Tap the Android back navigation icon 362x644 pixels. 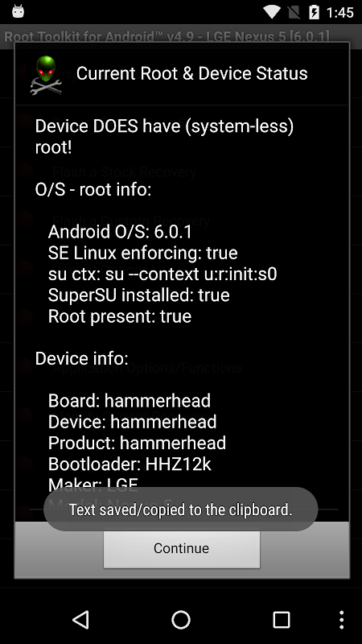click(x=81, y=619)
